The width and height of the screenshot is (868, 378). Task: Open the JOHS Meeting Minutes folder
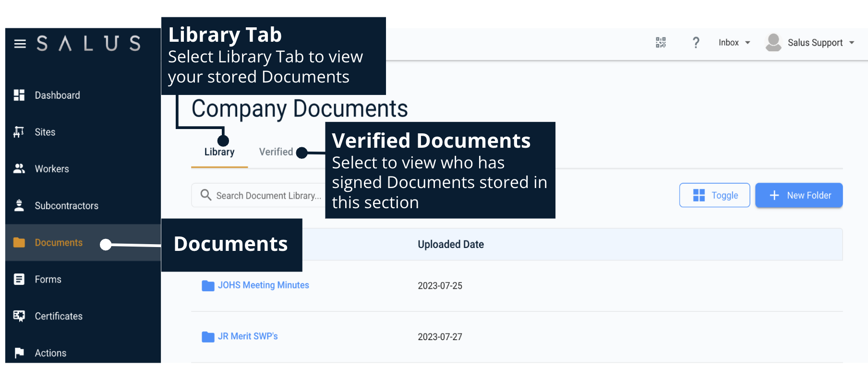click(264, 285)
